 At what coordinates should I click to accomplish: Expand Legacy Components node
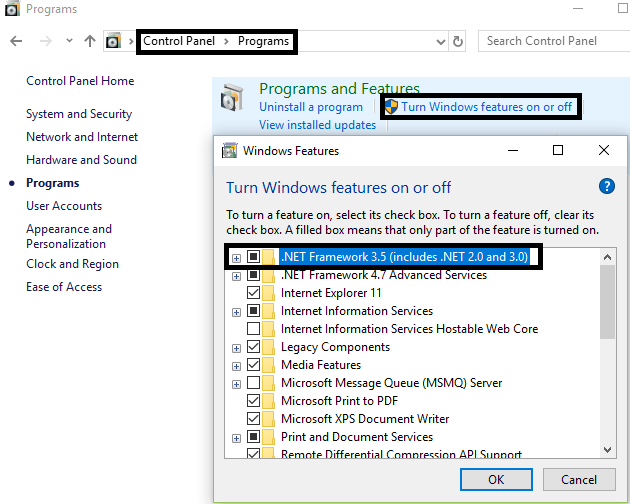(x=236, y=348)
